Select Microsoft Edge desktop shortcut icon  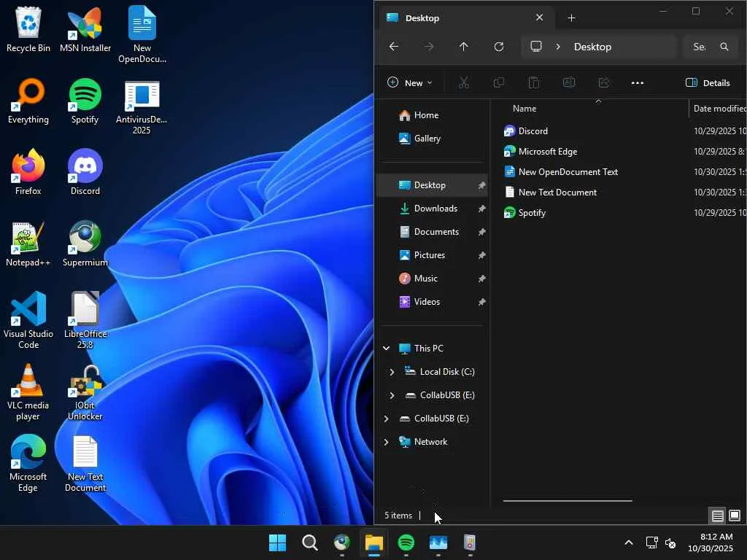coord(28,463)
